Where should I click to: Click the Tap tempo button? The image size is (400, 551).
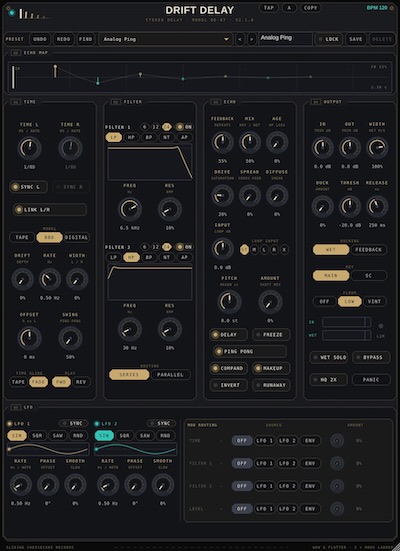point(269,8)
